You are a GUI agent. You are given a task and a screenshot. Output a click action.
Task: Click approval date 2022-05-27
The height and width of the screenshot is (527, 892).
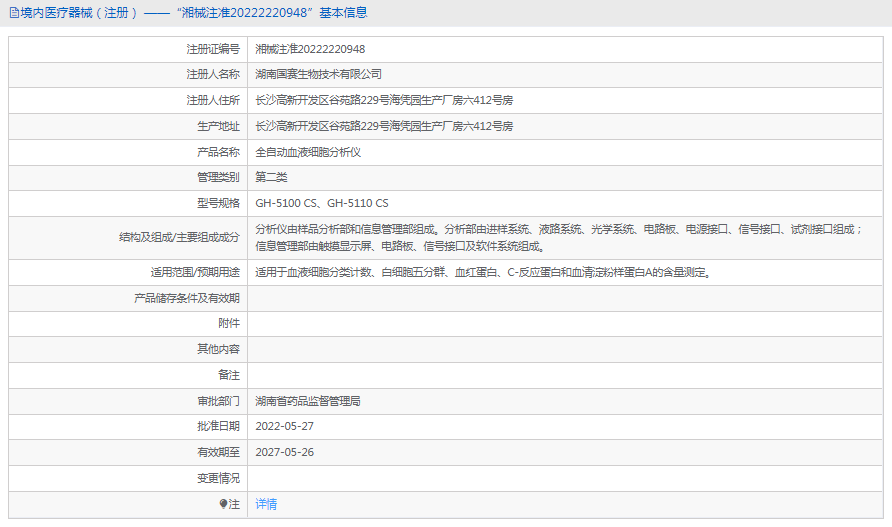pos(284,426)
